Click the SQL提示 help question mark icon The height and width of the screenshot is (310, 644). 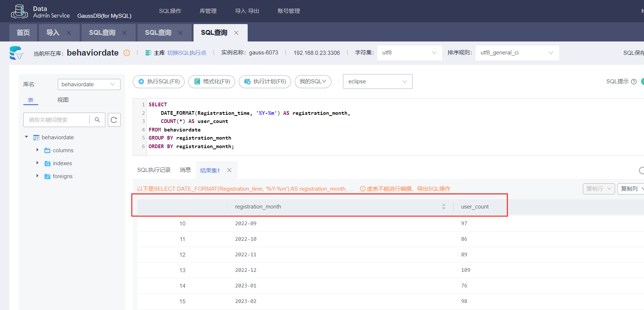(634, 81)
